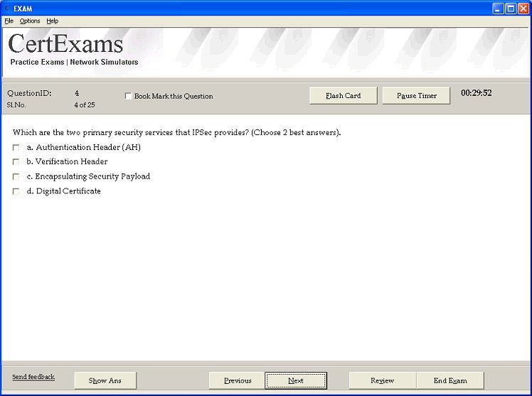Image resolution: width=532 pixels, height=396 pixels.
Task: Tick Book Mark this Question checkbox
Action: pos(128,96)
